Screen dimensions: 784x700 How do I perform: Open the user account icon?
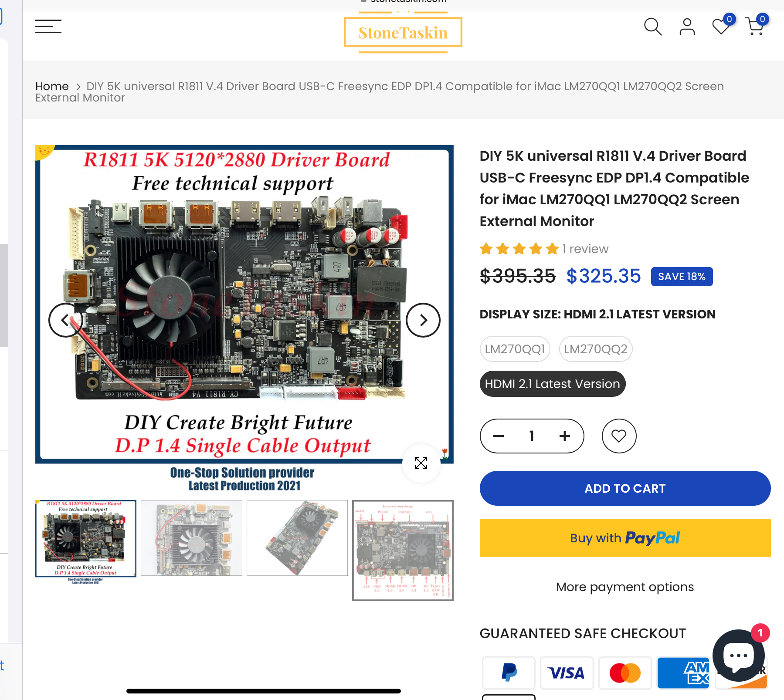click(687, 27)
